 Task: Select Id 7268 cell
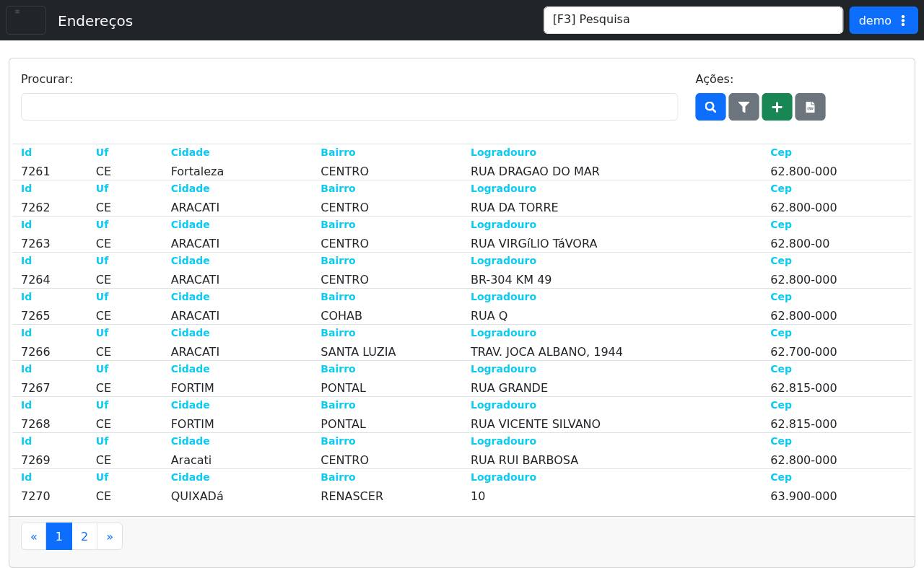pos(35,424)
